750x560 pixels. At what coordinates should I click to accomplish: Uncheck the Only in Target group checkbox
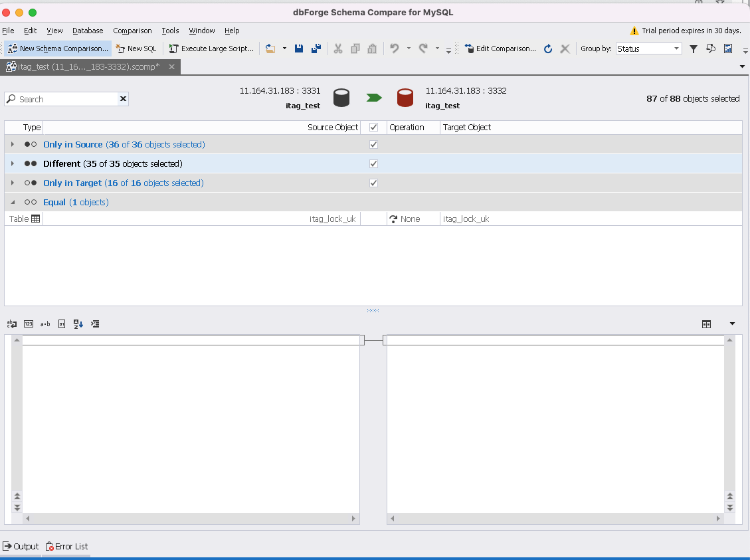(373, 183)
